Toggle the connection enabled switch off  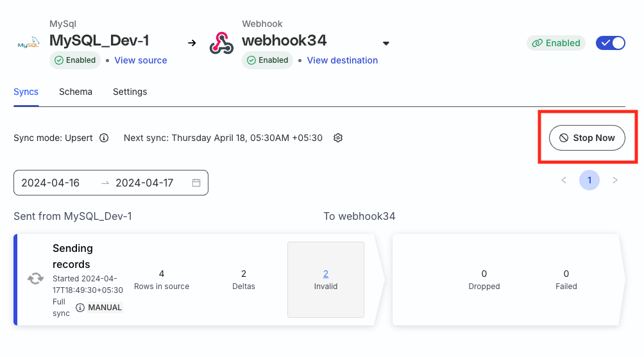(x=610, y=43)
